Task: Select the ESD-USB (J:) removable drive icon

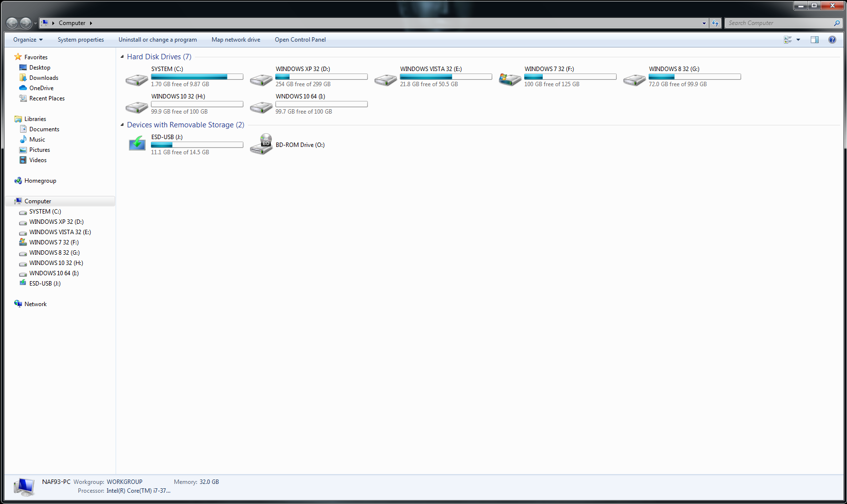Action: click(137, 144)
